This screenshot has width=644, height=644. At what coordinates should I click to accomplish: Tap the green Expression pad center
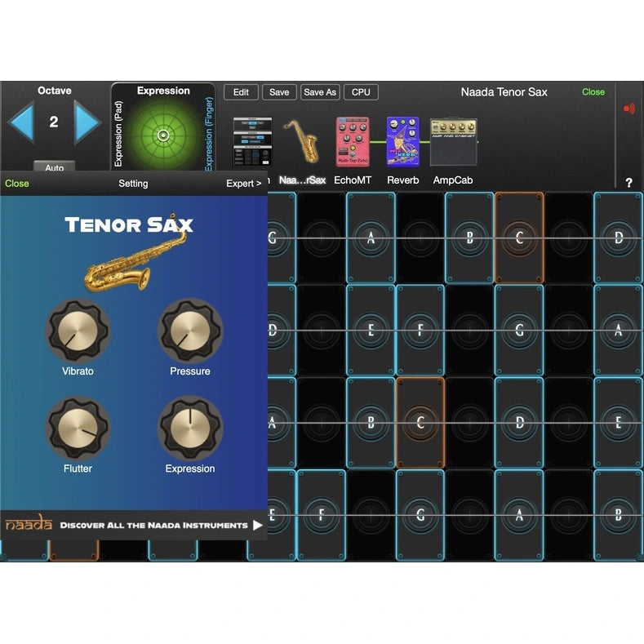click(x=163, y=135)
